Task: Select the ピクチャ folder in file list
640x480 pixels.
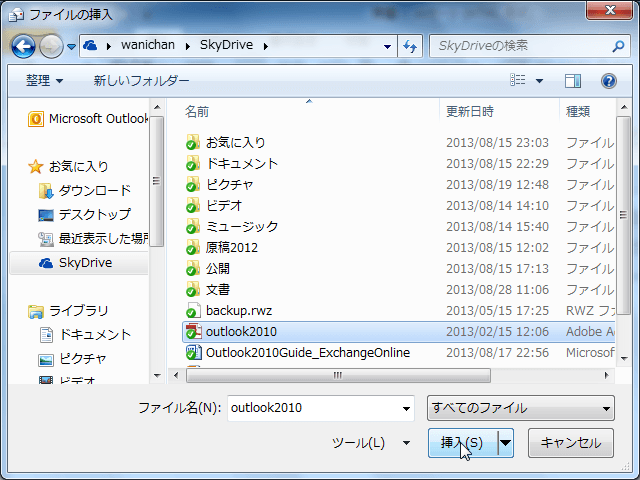Action: (x=219, y=184)
